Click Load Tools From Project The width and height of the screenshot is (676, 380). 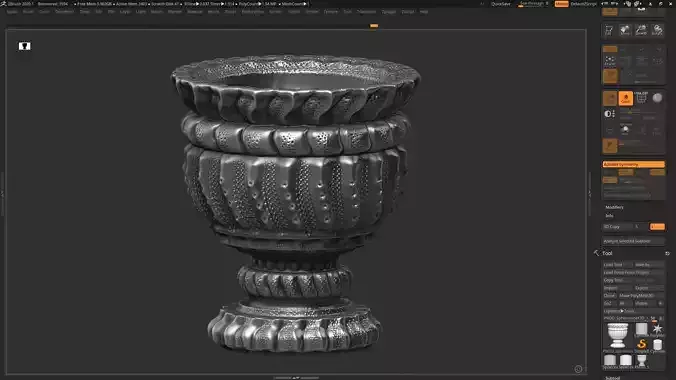point(633,272)
